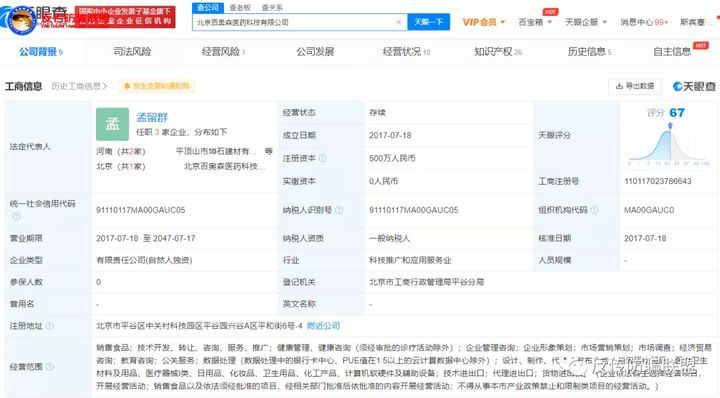Click the 一般纳税人 taxpayer qualification value

click(389, 238)
